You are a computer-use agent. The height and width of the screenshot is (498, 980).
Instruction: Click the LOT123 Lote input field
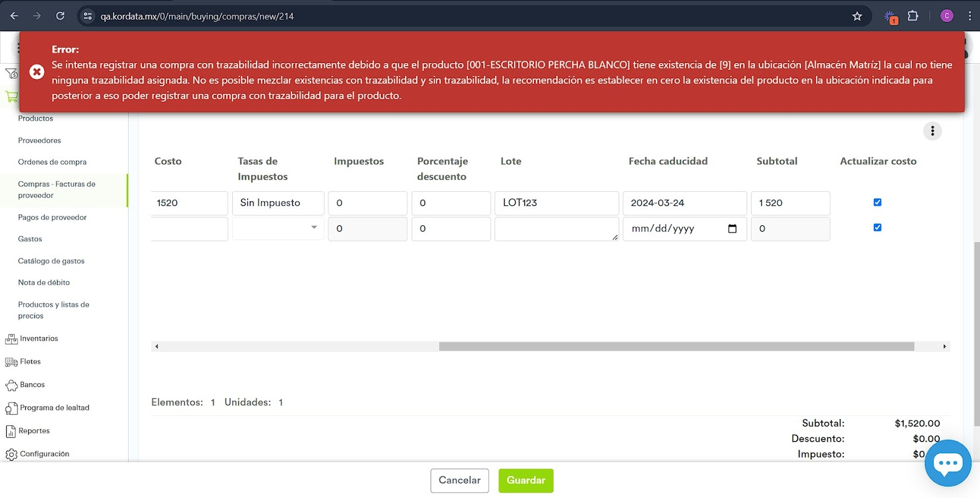click(x=556, y=203)
